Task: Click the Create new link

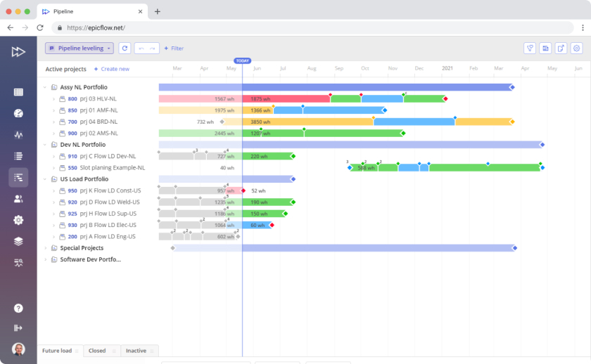Action: (112, 69)
